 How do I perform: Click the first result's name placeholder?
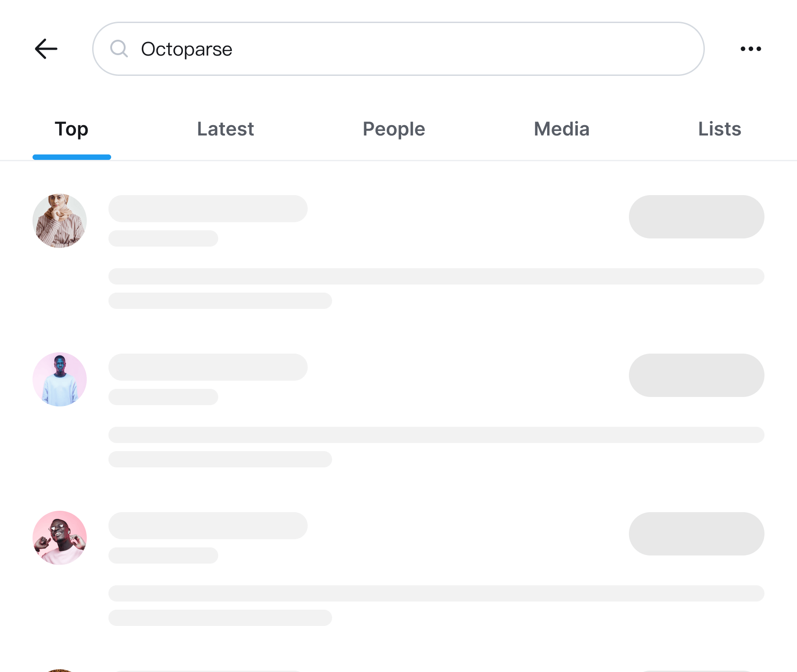(x=208, y=209)
